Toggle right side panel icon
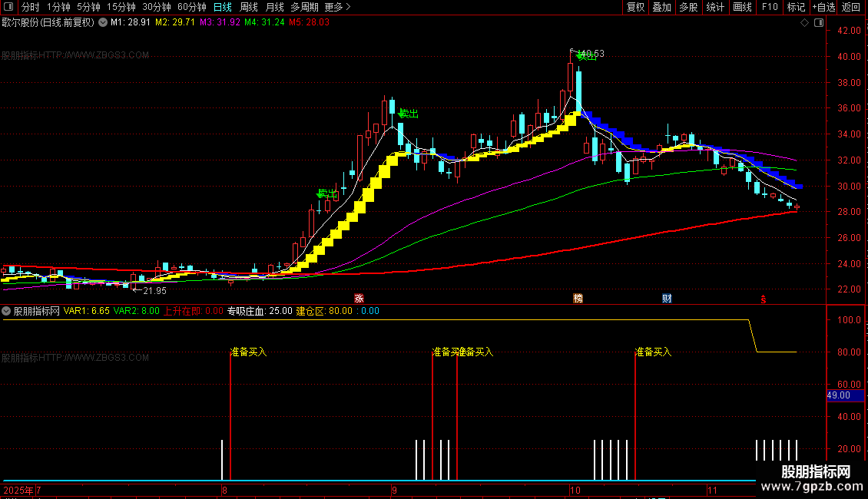Viewport: 868px width, 499px height. coord(820,23)
